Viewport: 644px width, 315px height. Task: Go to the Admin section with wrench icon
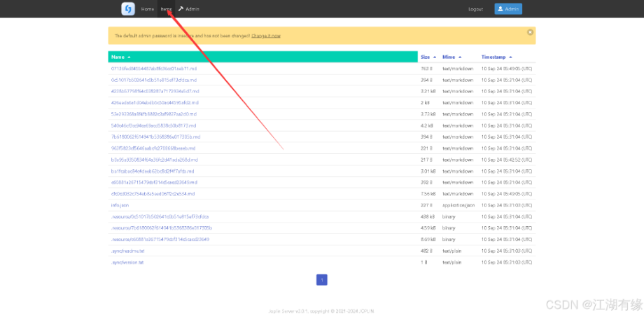click(188, 9)
